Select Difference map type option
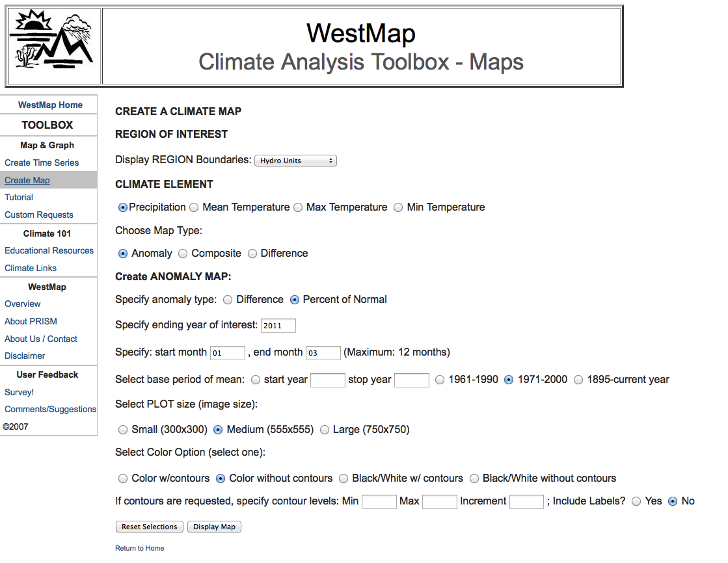 252,254
